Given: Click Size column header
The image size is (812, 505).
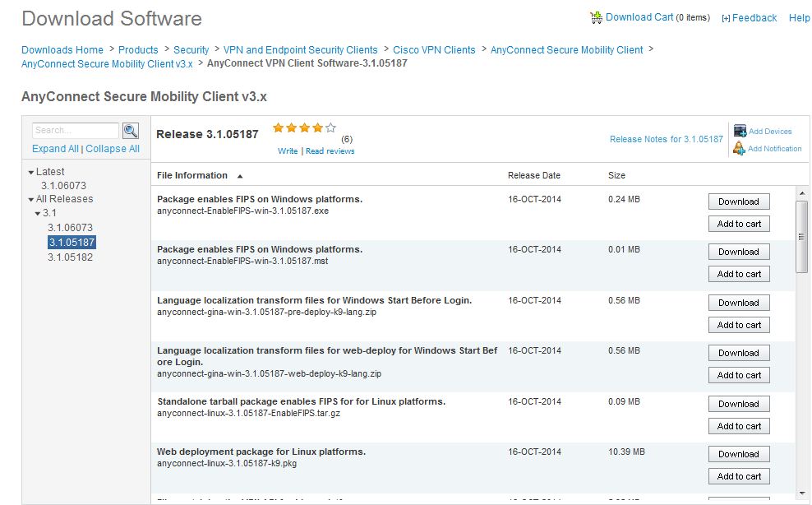Looking at the screenshot, I should [x=616, y=175].
